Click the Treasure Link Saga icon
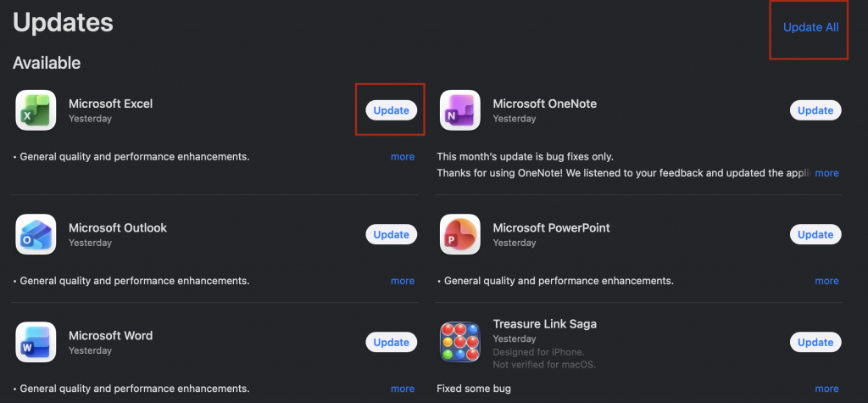The width and height of the screenshot is (868, 403). [460, 342]
